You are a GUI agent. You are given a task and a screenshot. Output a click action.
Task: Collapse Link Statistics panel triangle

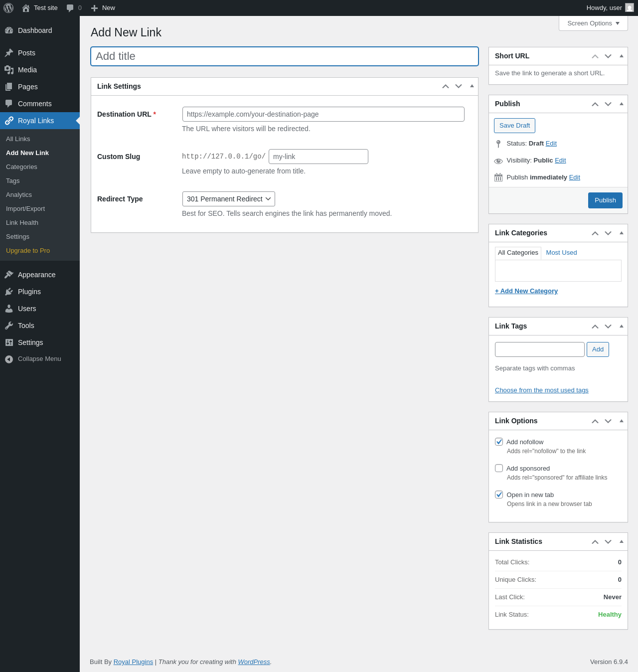click(622, 541)
